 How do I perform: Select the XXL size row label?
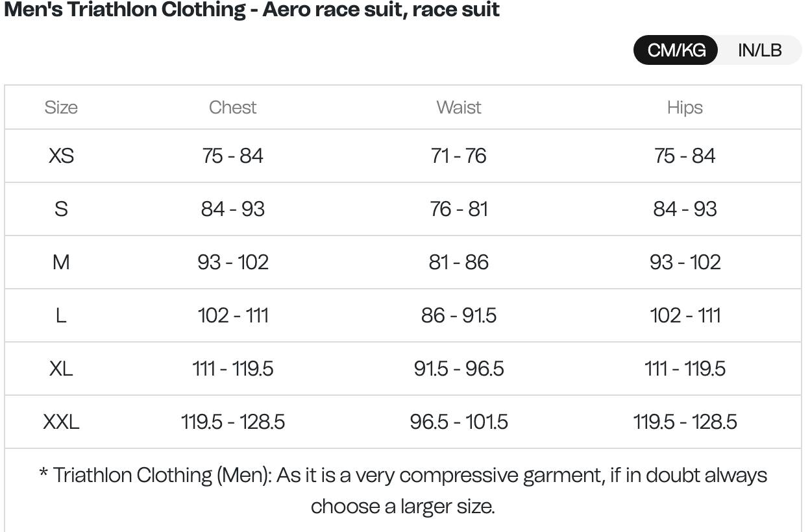61,422
